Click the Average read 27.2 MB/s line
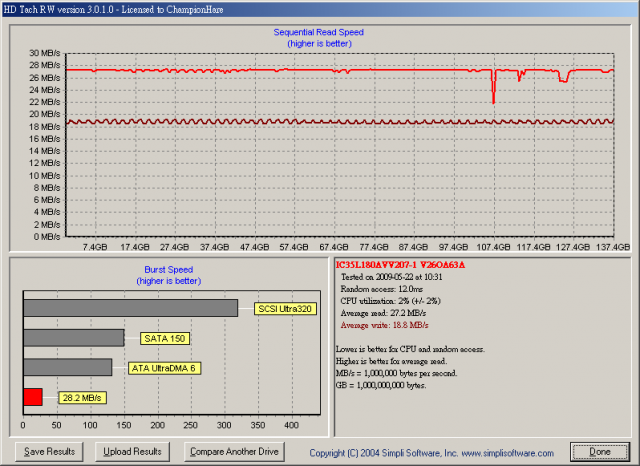The height and width of the screenshot is (466, 640). coord(383,313)
